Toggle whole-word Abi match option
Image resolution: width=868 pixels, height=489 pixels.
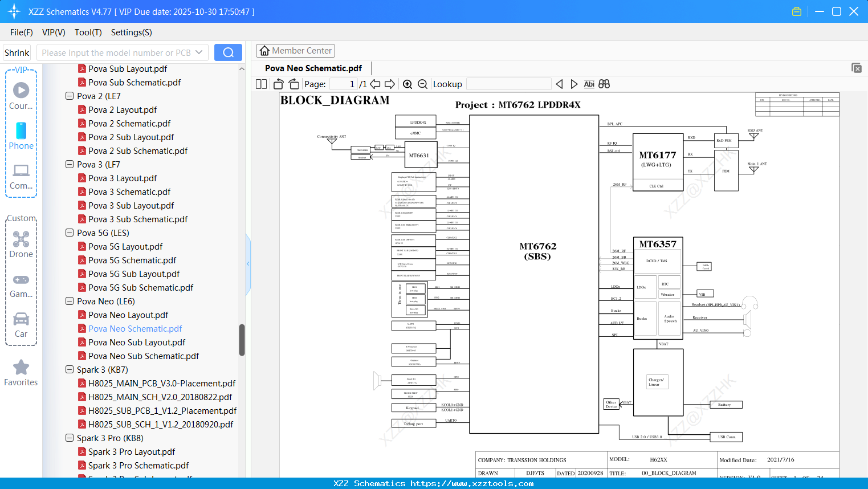coord(589,84)
